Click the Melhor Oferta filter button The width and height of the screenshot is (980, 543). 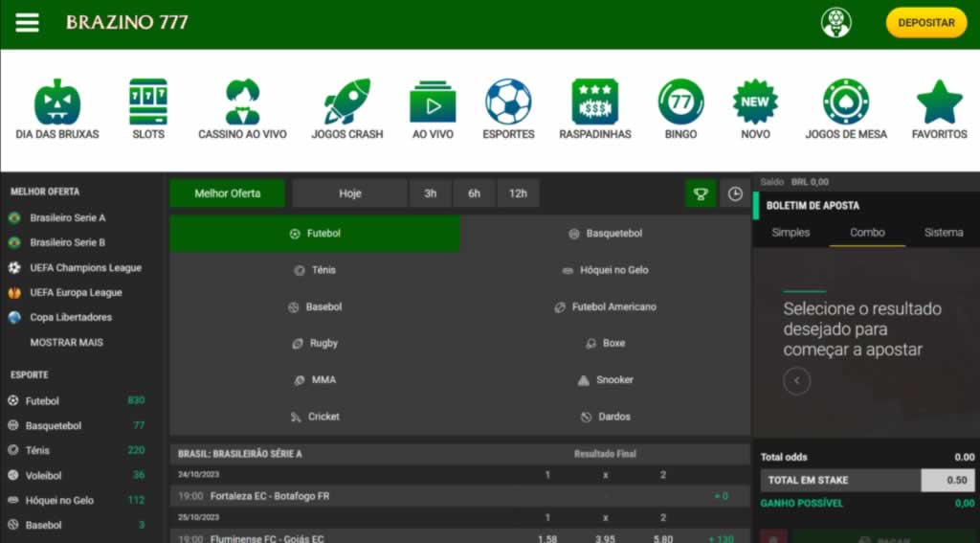(228, 193)
